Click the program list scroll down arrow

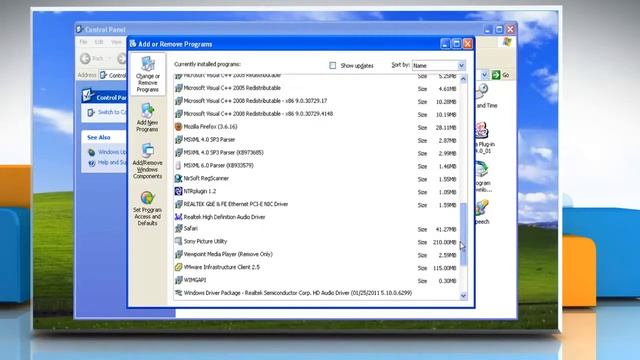(463, 296)
